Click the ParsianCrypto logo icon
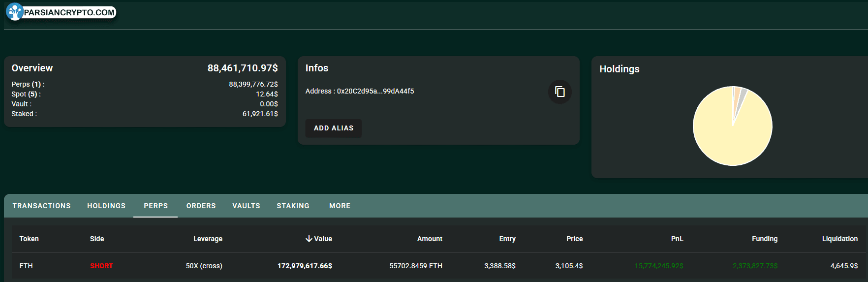This screenshot has width=868, height=282. coord(15,12)
